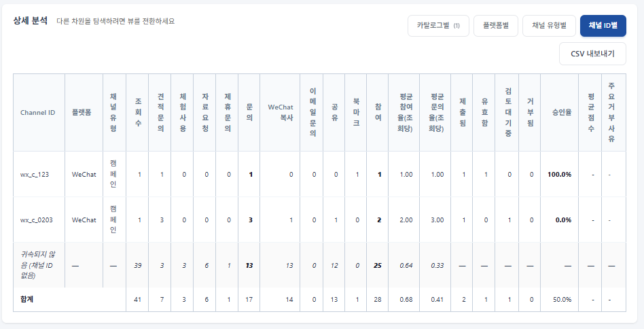Select the 플랫폼별 view tab
This screenshot has height=329, width=644.
click(x=495, y=26)
